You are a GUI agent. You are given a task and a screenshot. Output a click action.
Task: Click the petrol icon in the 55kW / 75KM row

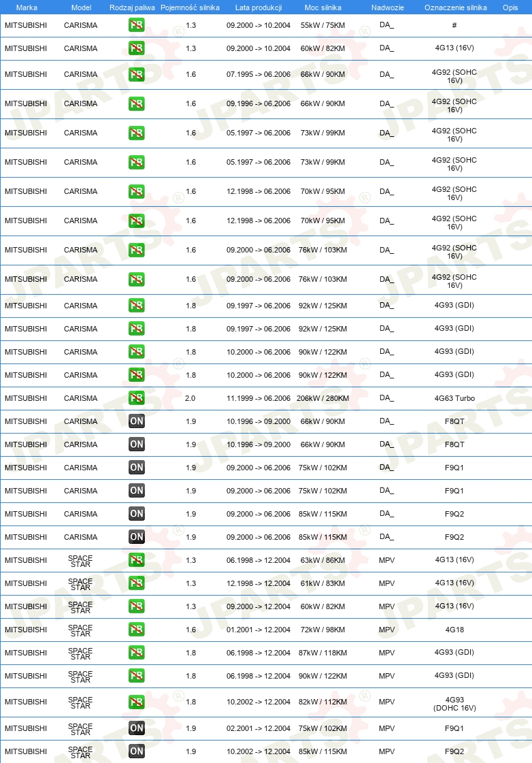(137, 25)
